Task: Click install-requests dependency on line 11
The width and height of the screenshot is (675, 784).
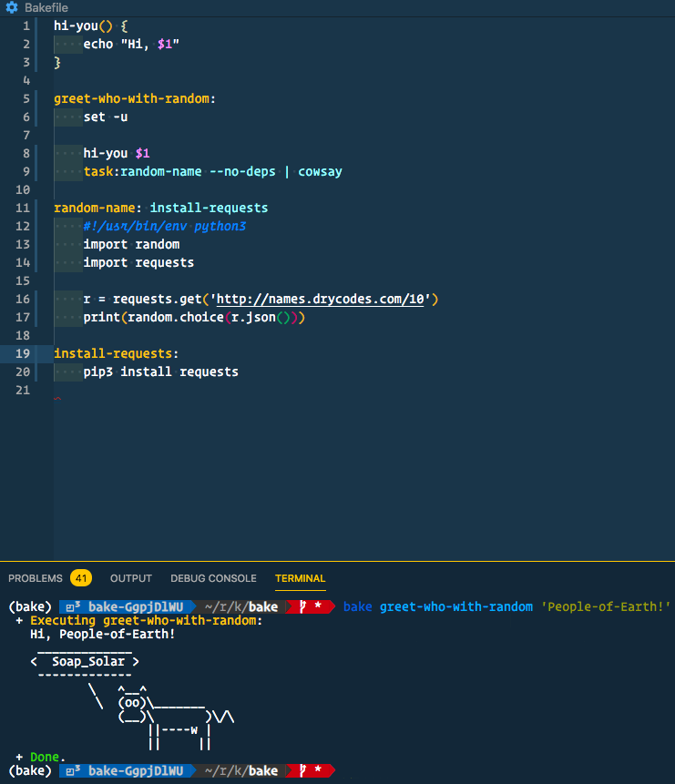Action: [209, 208]
